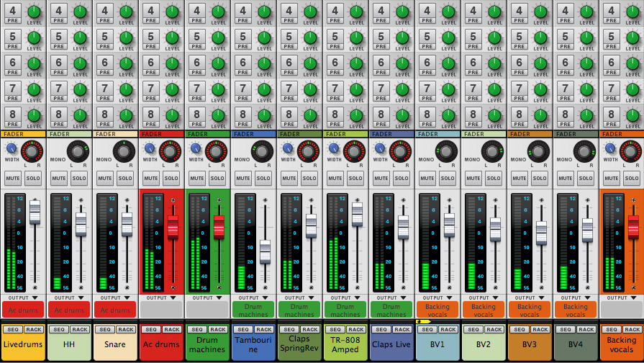The width and height of the screenshot is (644, 363).
Task: Click the width knob on Claps Live channel
Action: point(380,148)
